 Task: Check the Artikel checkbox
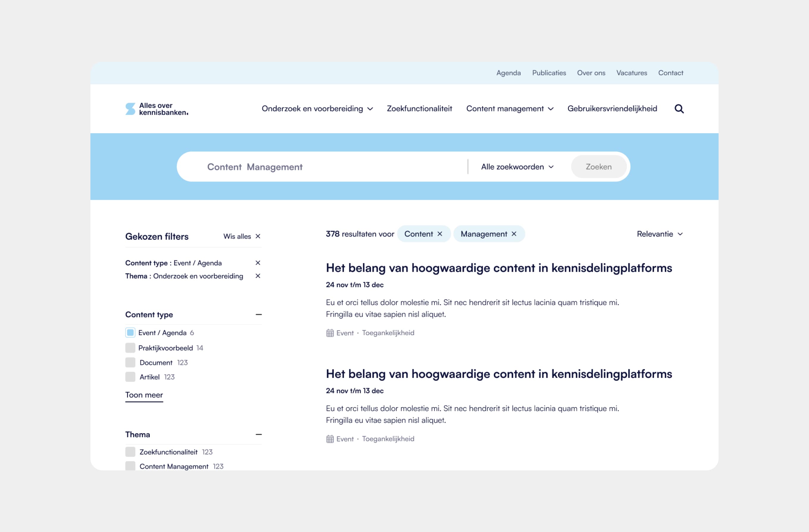point(130,377)
